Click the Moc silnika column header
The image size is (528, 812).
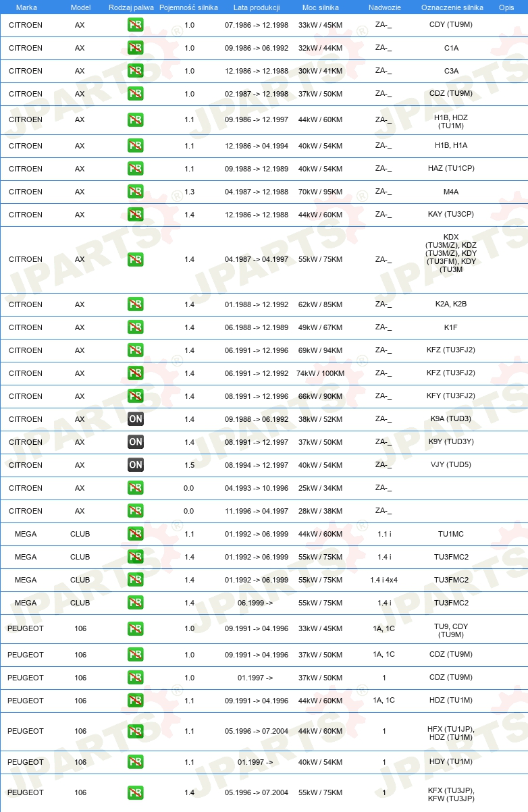click(321, 7)
